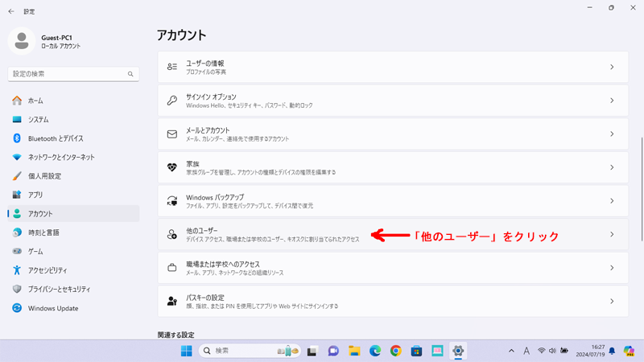
Task: Click the back arrow in Settings header
Action: pos(11,11)
